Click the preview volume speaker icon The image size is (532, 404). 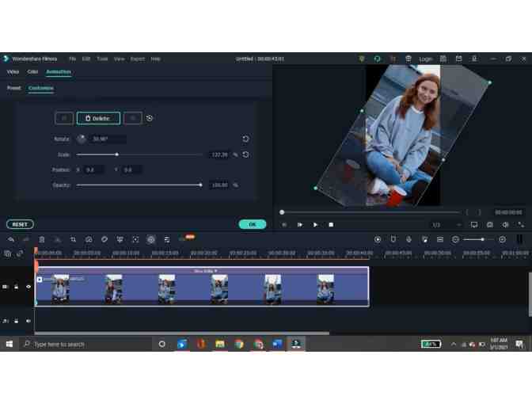pos(505,224)
